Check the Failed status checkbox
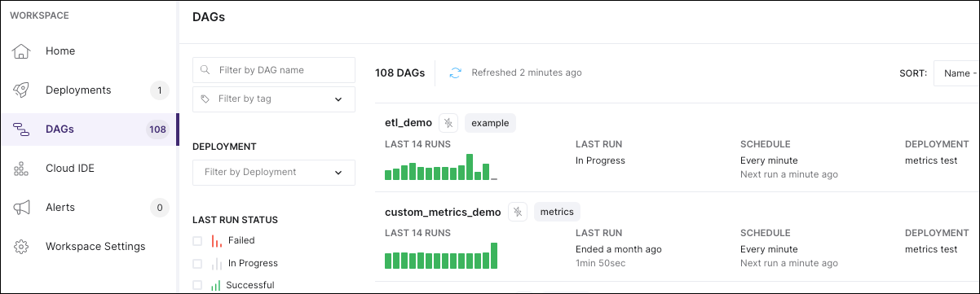980x294 pixels. pos(197,241)
